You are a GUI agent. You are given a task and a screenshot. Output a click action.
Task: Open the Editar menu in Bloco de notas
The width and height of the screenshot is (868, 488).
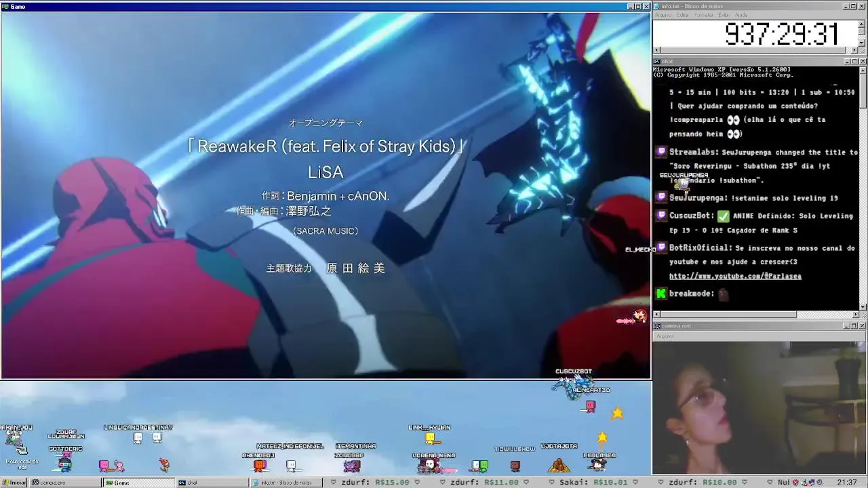tap(683, 15)
